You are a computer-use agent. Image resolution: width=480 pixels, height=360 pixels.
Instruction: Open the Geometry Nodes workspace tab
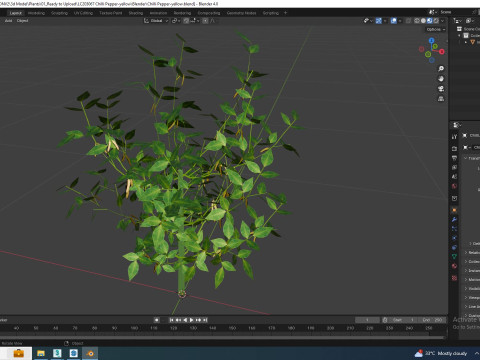pyautogui.click(x=241, y=13)
